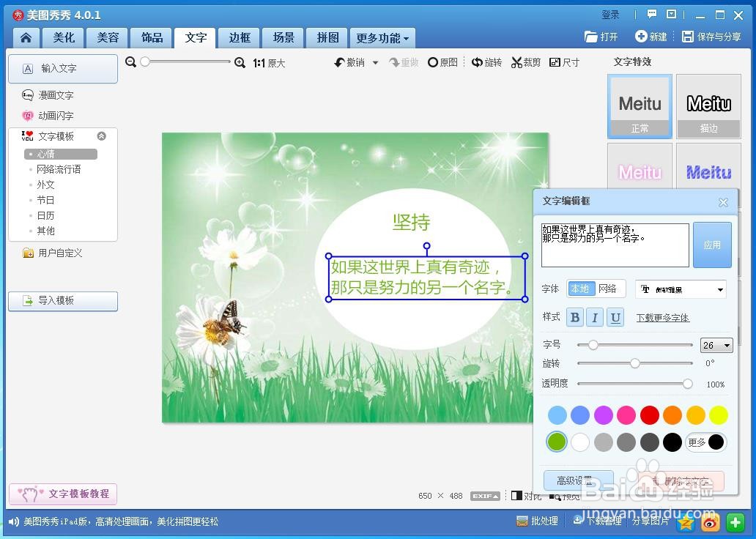Screen dimensions: 756x539
Task: Select the 节日 template category
Action: pyautogui.click(x=46, y=200)
